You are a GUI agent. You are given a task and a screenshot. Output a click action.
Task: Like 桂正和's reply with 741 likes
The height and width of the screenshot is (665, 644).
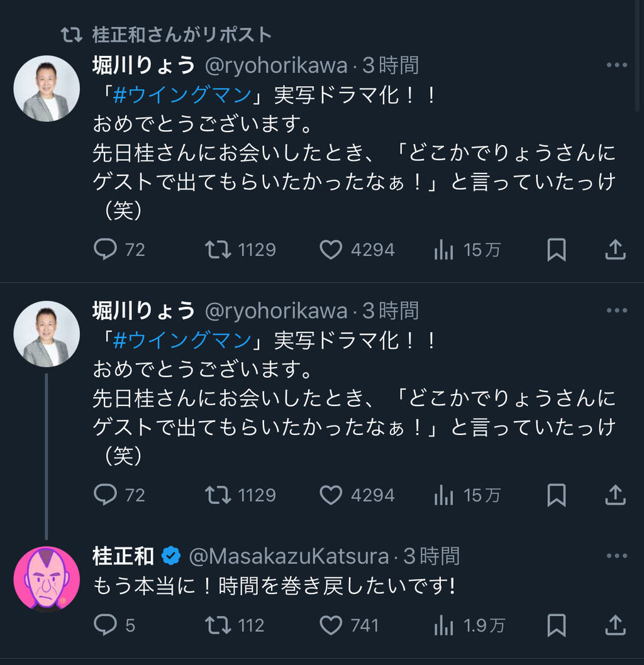tap(331, 625)
